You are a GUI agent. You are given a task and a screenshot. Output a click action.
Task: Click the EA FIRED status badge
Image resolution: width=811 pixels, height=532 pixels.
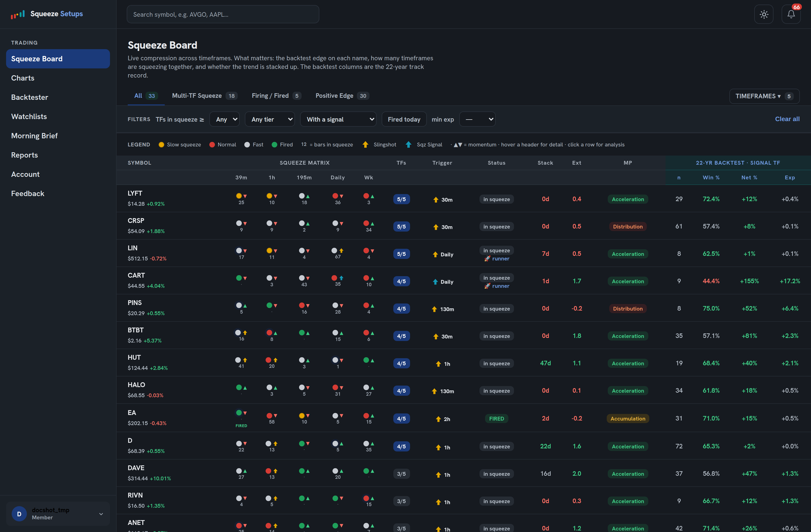click(x=496, y=419)
